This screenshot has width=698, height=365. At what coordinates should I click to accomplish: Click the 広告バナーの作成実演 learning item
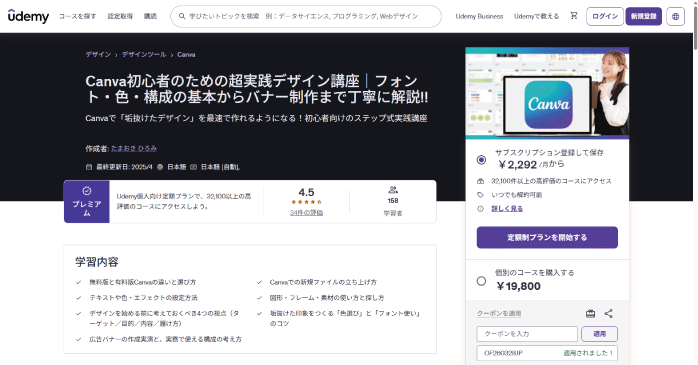click(x=165, y=339)
